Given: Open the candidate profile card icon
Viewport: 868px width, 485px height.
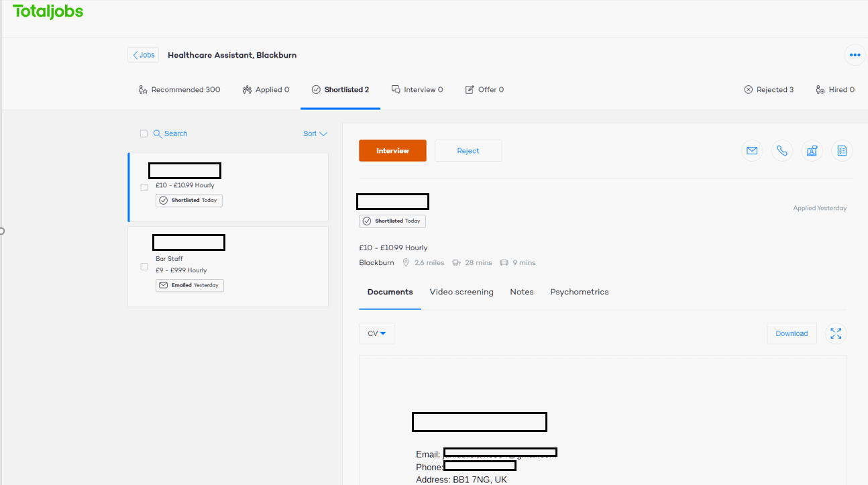Looking at the screenshot, I should (812, 151).
